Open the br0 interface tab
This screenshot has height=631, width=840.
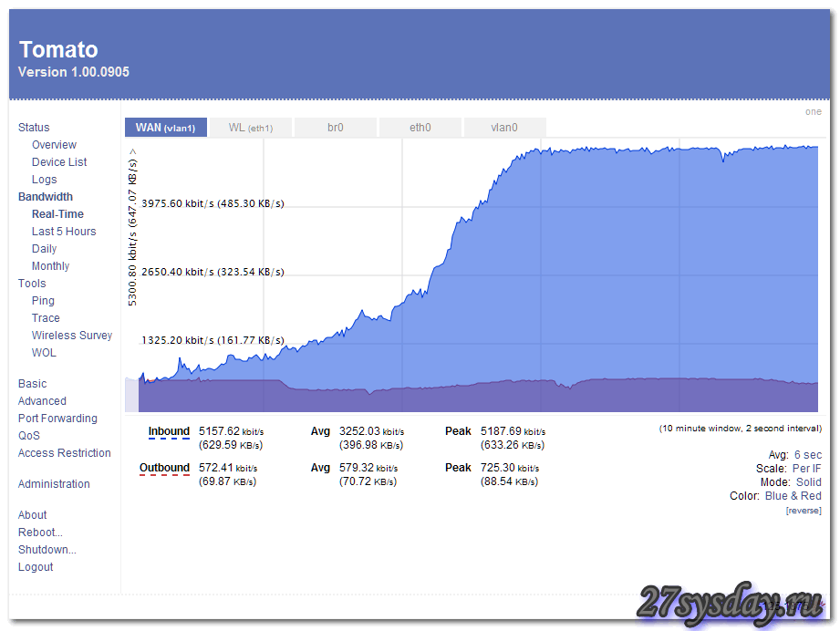pyautogui.click(x=336, y=128)
